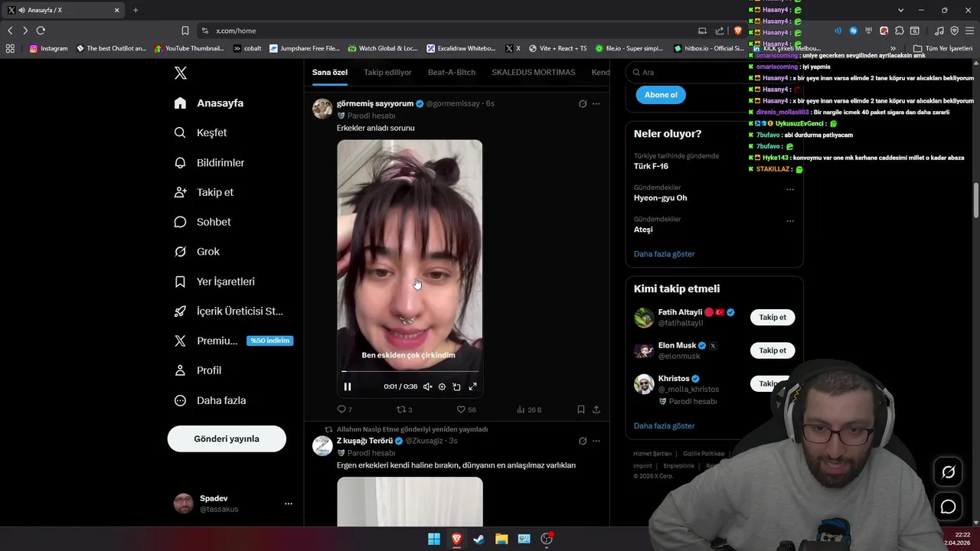Open Grok explain icon on görmemiş sayıyorum post
Screen dimensions: 980x551
click(x=583, y=103)
